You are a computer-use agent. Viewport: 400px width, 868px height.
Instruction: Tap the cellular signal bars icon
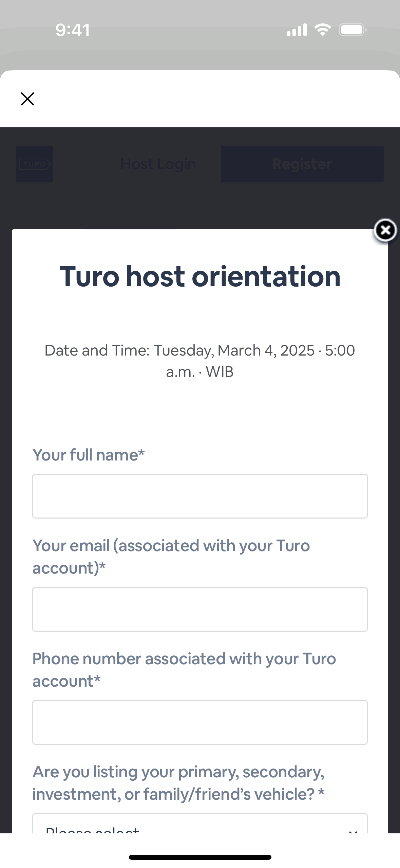tap(297, 30)
